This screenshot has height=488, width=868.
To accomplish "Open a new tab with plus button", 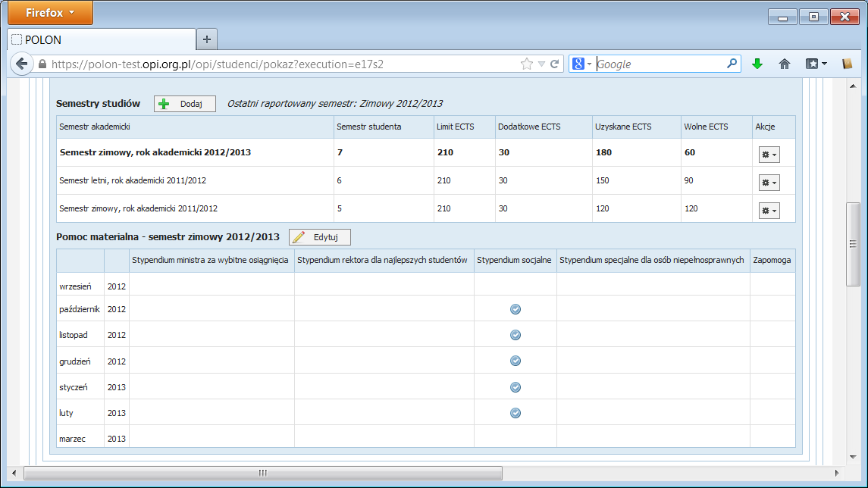I will pos(206,39).
